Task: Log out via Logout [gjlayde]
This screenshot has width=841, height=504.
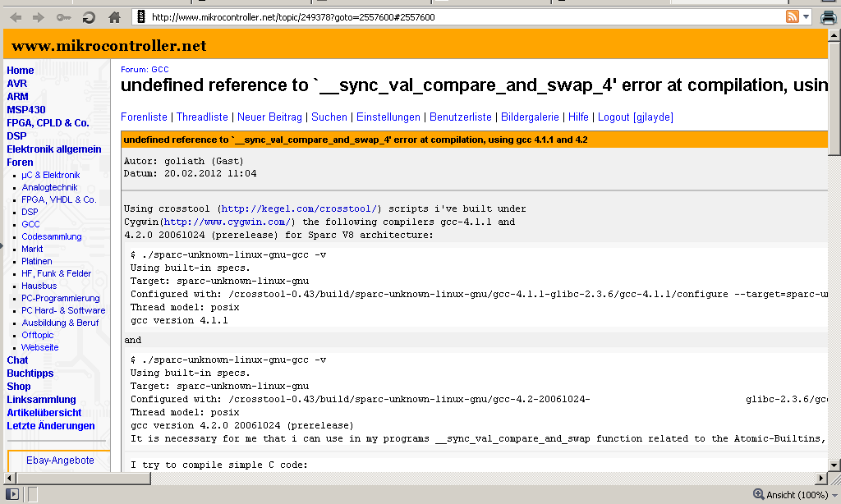Action: (x=636, y=117)
